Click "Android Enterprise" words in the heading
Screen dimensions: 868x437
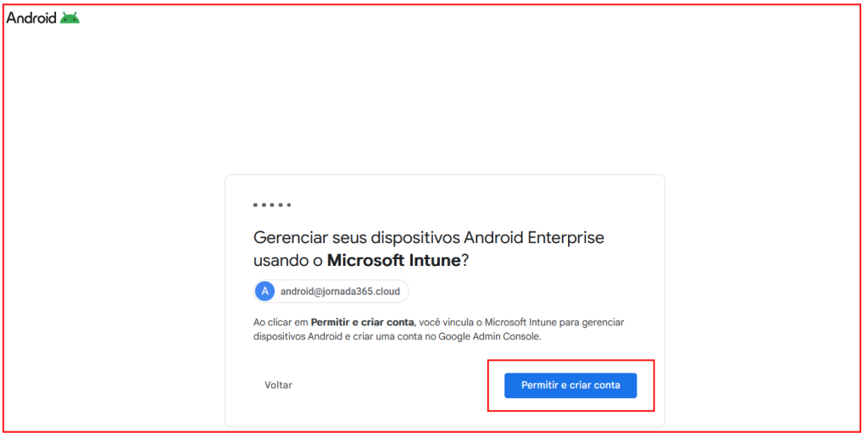[534, 238]
